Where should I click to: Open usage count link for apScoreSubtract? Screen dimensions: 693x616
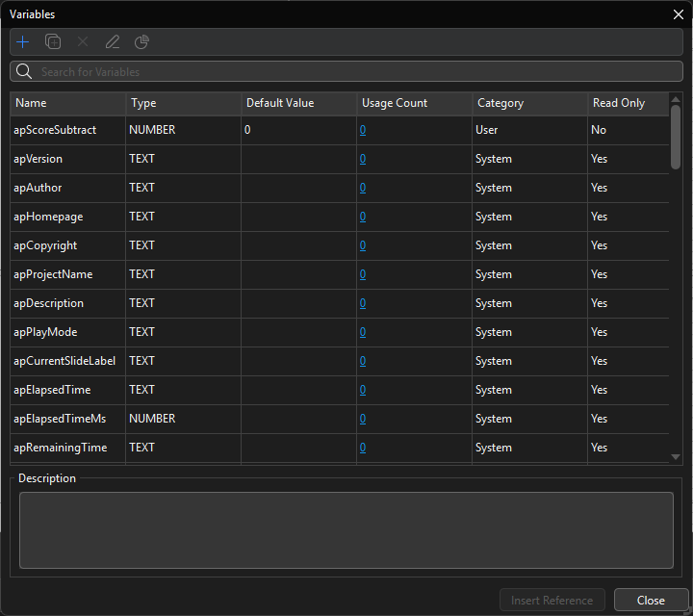[363, 130]
